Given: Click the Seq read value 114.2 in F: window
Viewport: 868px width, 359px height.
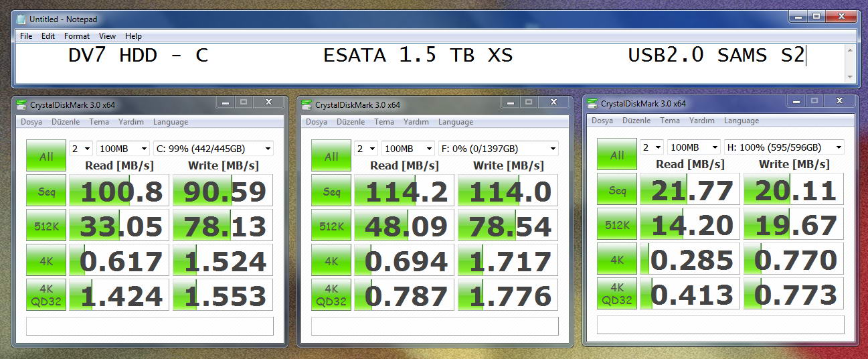Looking at the screenshot, I should pyautogui.click(x=404, y=191).
